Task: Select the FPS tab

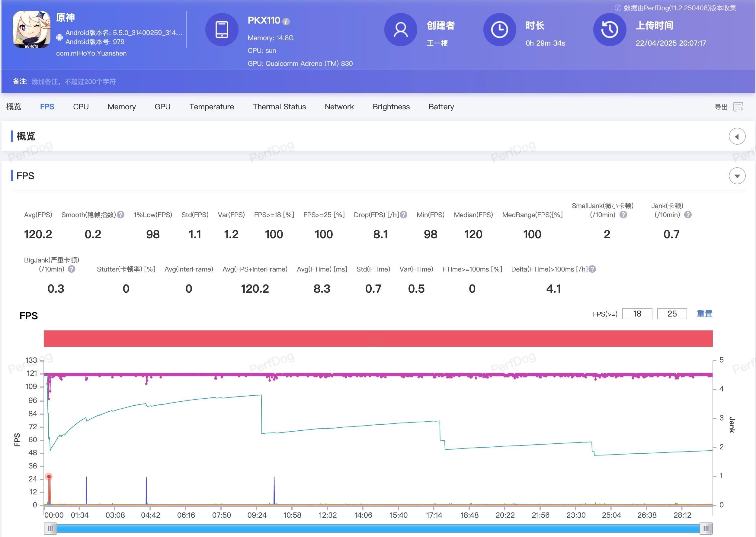Action: 47,107
